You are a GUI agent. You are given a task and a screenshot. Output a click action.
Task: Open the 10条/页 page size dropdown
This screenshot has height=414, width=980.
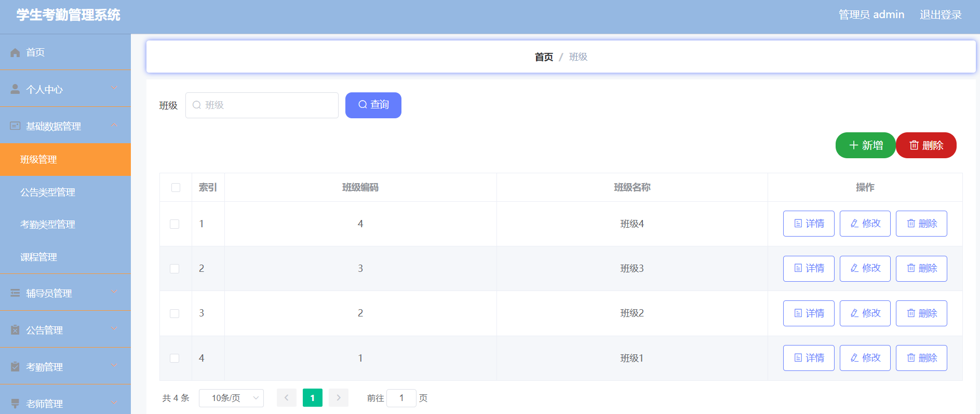(x=231, y=398)
